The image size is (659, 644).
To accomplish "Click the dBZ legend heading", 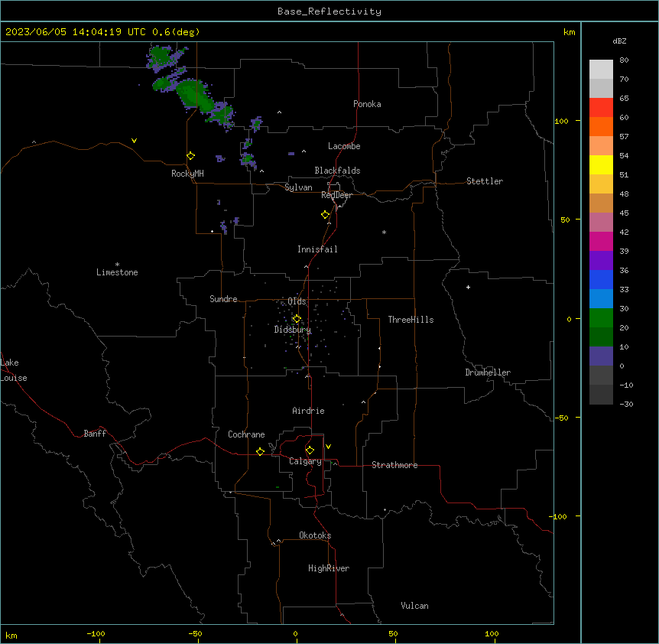I will (619, 41).
